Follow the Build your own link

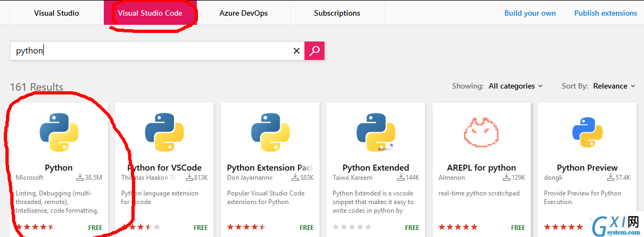[x=530, y=13]
